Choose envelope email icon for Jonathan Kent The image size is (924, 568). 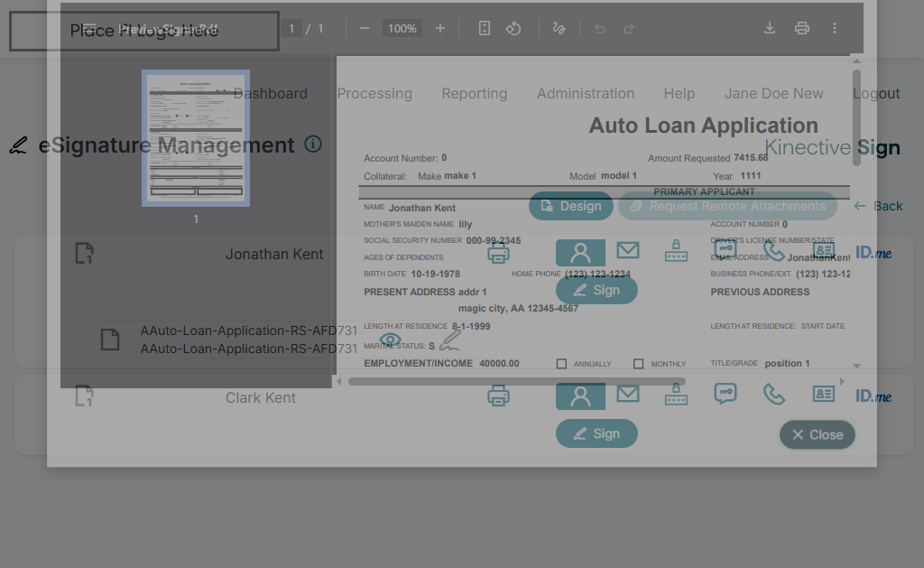[x=628, y=251]
